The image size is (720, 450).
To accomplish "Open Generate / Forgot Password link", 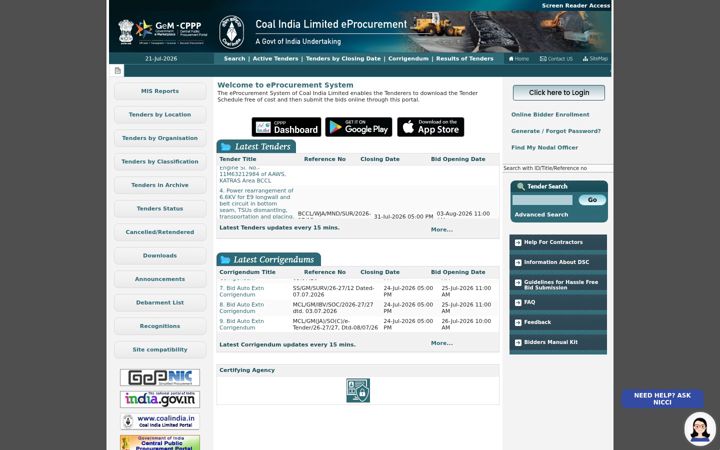I will [x=556, y=131].
